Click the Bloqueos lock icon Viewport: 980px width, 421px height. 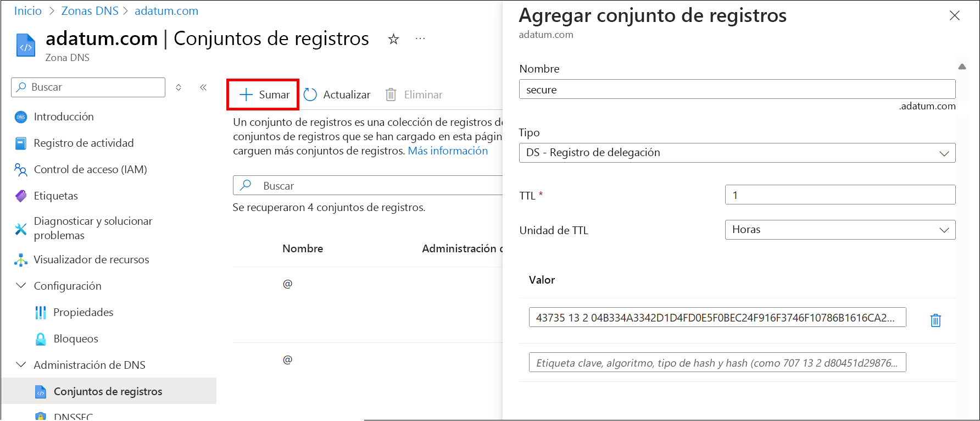pos(41,339)
